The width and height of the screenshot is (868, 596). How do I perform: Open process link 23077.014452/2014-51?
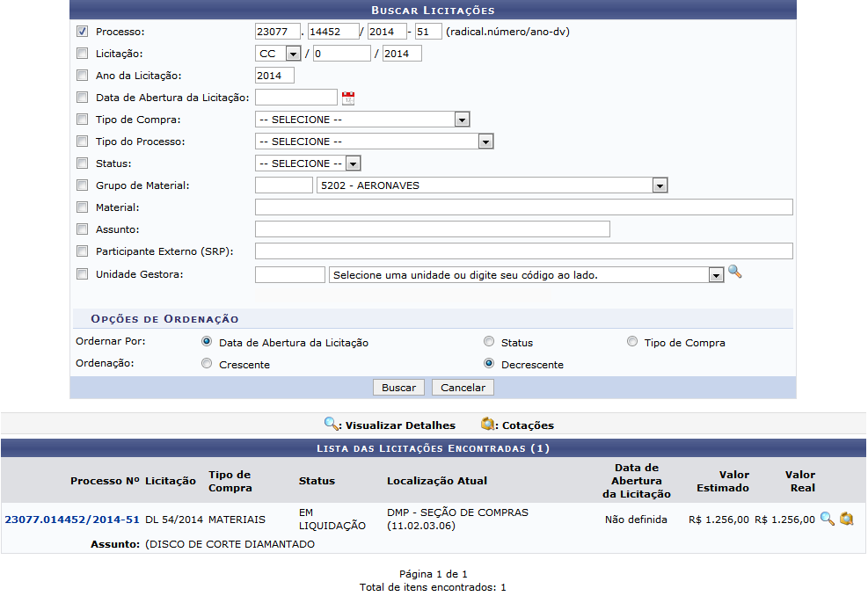[x=72, y=520]
